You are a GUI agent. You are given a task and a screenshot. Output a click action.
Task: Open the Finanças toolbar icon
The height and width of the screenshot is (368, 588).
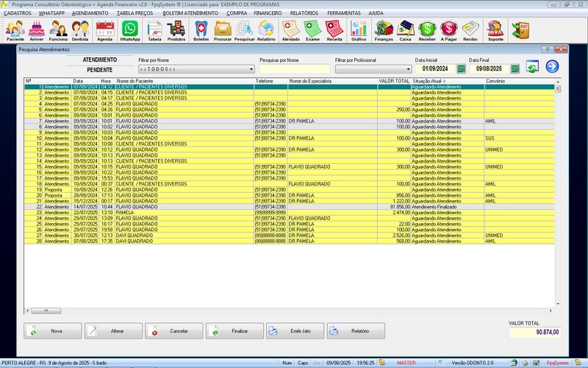384,30
